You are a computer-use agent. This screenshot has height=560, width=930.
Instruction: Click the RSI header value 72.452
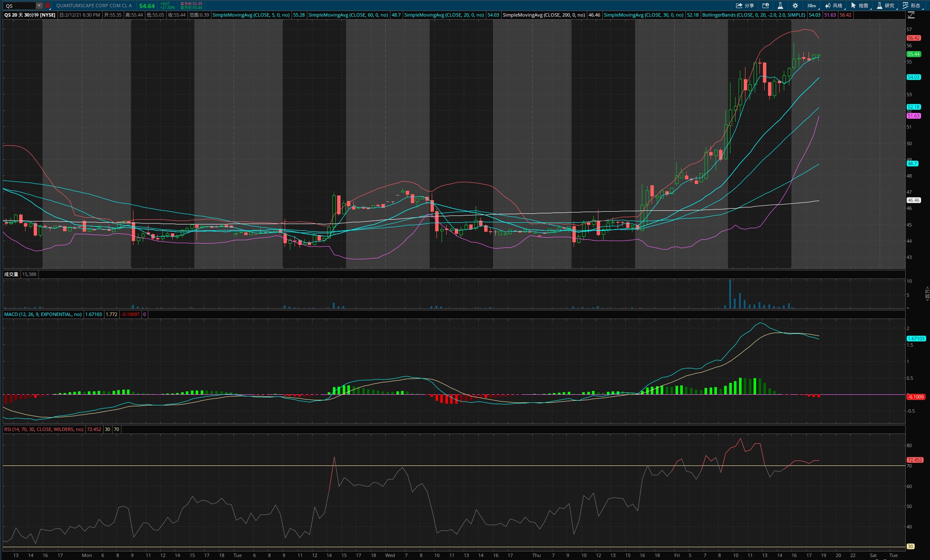tap(94, 429)
